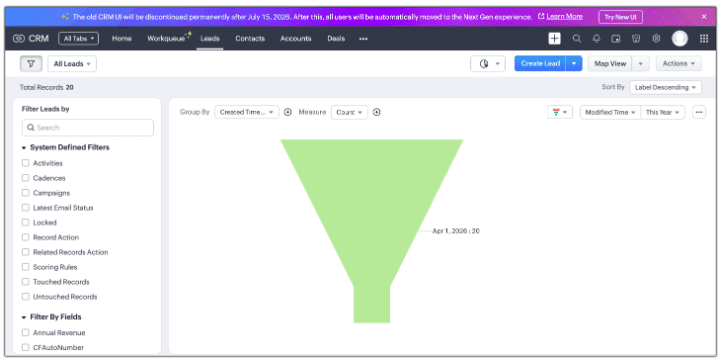Collapse the System Defined Filters section
This screenshot has width=722, height=363.
tap(23, 148)
